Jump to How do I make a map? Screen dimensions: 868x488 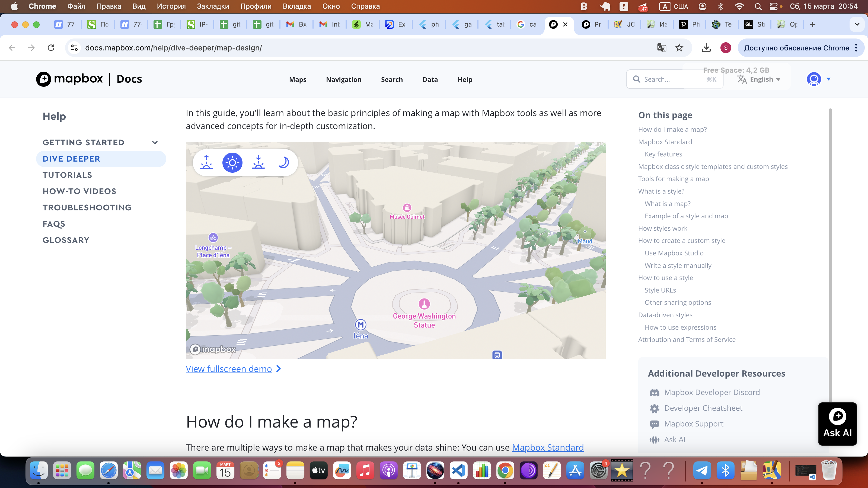(672, 130)
